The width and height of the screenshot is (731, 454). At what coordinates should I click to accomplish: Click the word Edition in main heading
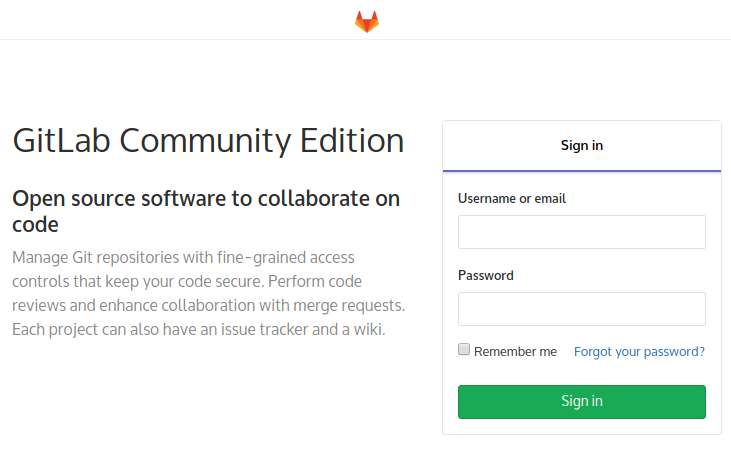[352, 140]
